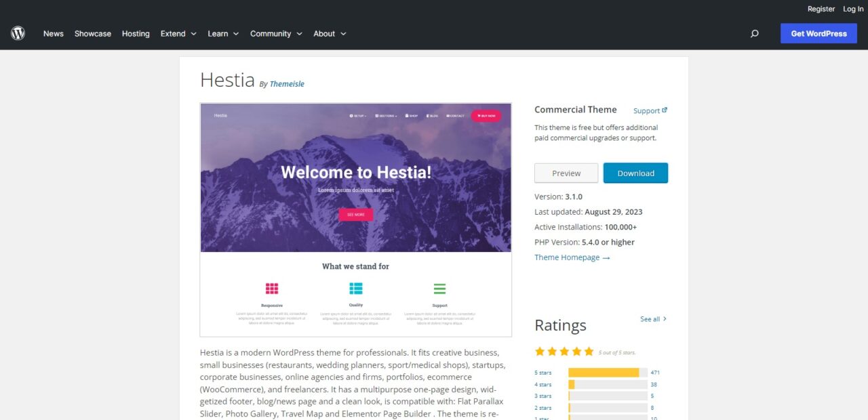
Task: Click the pink grid Responsive icon
Action: point(272,289)
